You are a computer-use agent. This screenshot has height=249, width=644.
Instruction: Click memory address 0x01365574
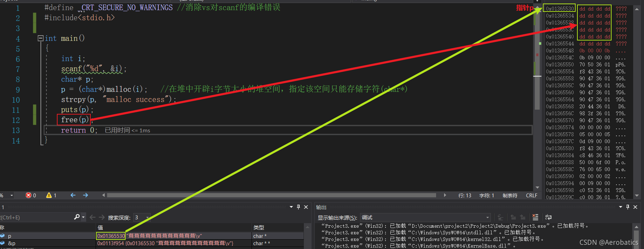(x=560, y=127)
